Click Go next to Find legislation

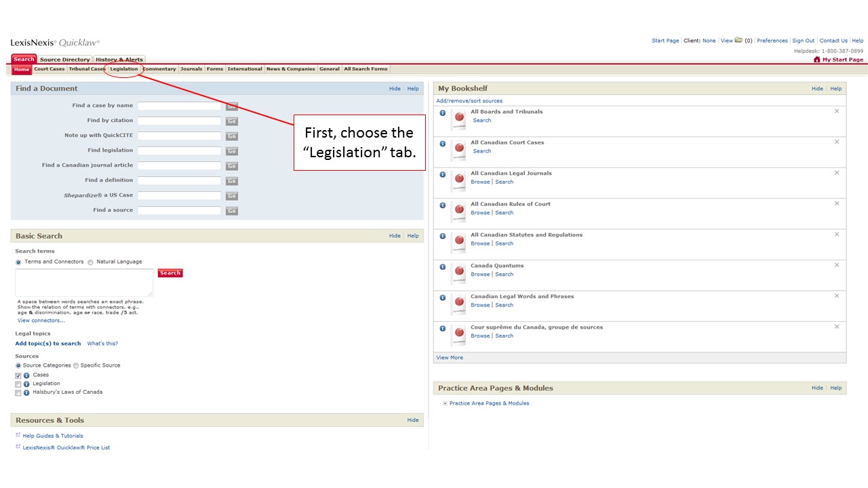click(x=232, y=151)
